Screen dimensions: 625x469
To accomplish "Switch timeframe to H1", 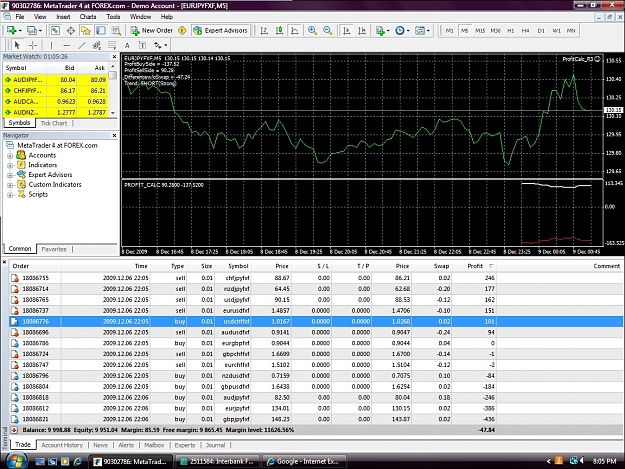I will coord(511,31).
